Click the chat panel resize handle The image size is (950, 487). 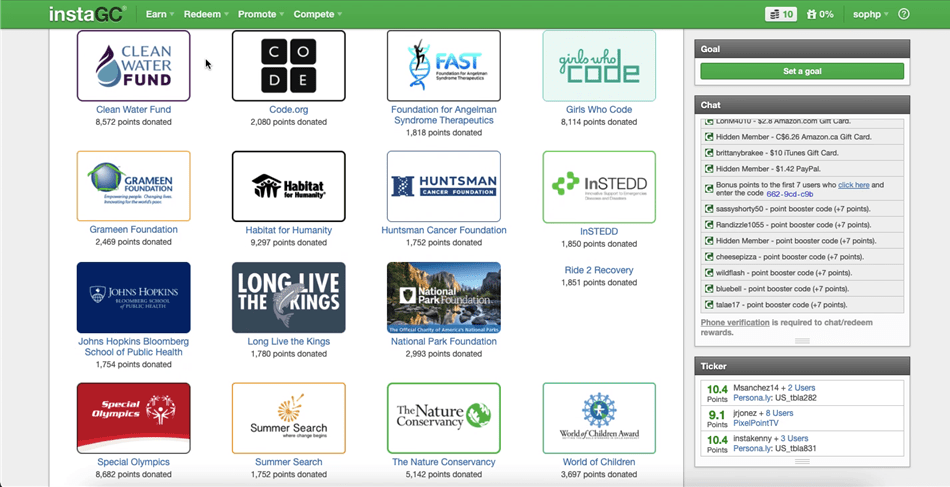coord(802,341)
